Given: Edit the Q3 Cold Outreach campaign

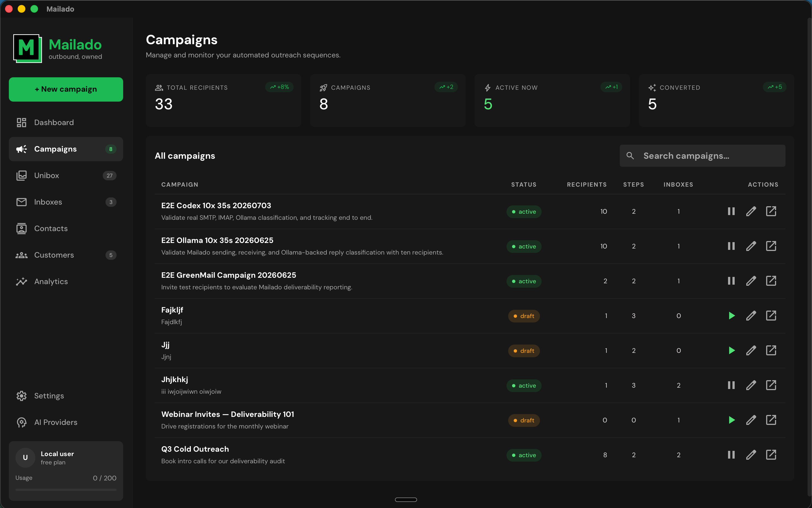Looking at the screenshot, I should click(751, 455).
